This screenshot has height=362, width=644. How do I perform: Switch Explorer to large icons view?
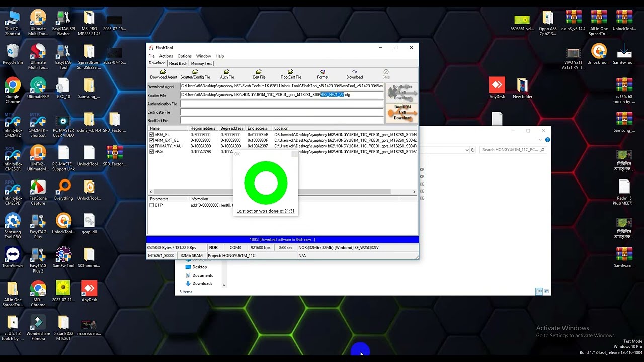coord(546,292)
